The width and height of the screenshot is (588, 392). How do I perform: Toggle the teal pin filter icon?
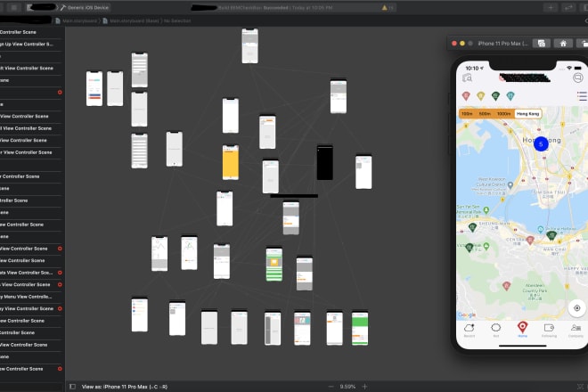coord(510,96)
